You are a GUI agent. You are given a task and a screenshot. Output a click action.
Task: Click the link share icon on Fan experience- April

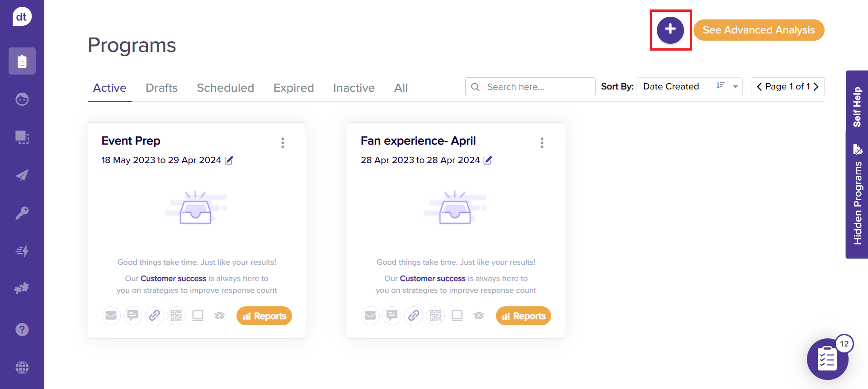tap(414, 315)
